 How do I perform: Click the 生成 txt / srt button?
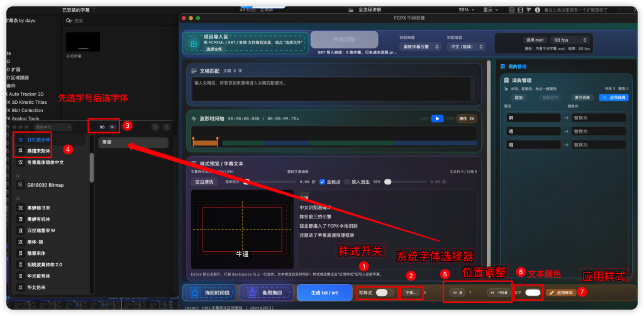(322, 293)
